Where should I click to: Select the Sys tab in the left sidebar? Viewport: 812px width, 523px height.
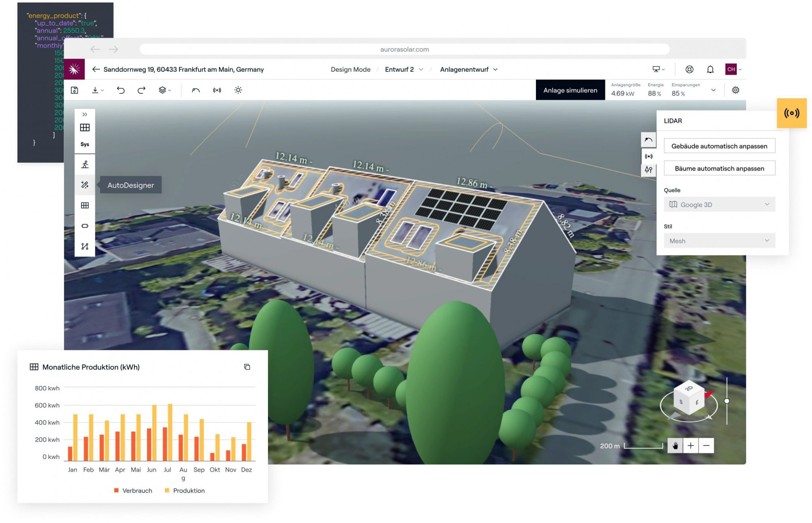click(85, 144)
